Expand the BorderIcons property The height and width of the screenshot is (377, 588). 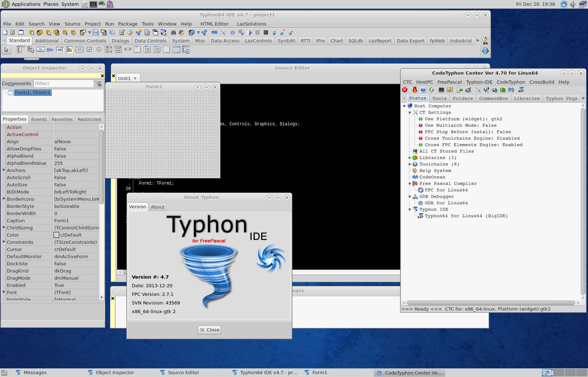tap(4, 199)
